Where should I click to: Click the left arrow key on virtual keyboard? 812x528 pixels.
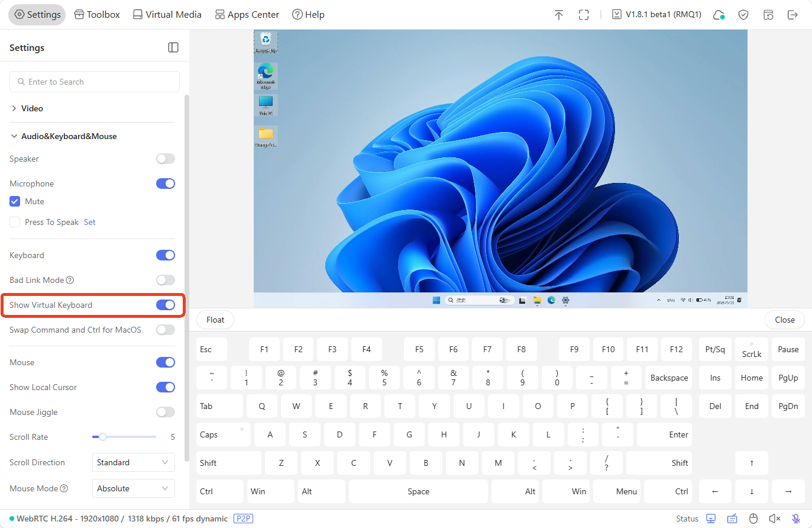pos(715,491)
